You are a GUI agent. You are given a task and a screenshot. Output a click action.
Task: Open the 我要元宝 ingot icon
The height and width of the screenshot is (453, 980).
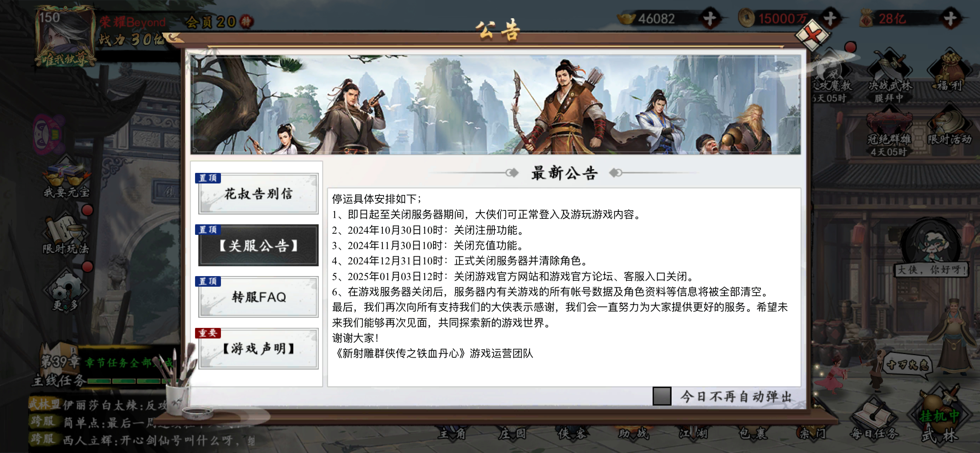[x=67, y=178]
